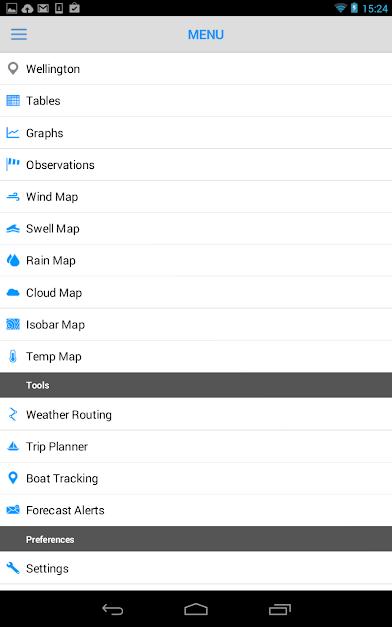392x627 pixels.
Task: Select Forecast Alerts entry
Action: click(196, 510)
